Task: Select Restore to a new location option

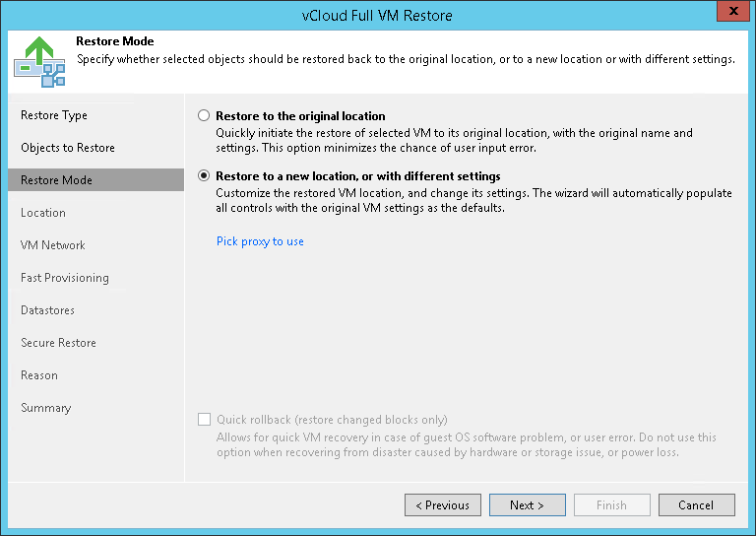Action: tap(204, 175)
